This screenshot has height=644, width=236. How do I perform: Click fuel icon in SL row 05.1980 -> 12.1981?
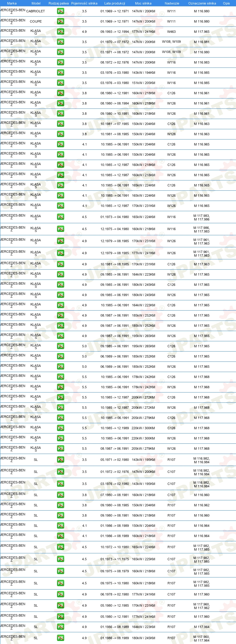tap(61, 617)
